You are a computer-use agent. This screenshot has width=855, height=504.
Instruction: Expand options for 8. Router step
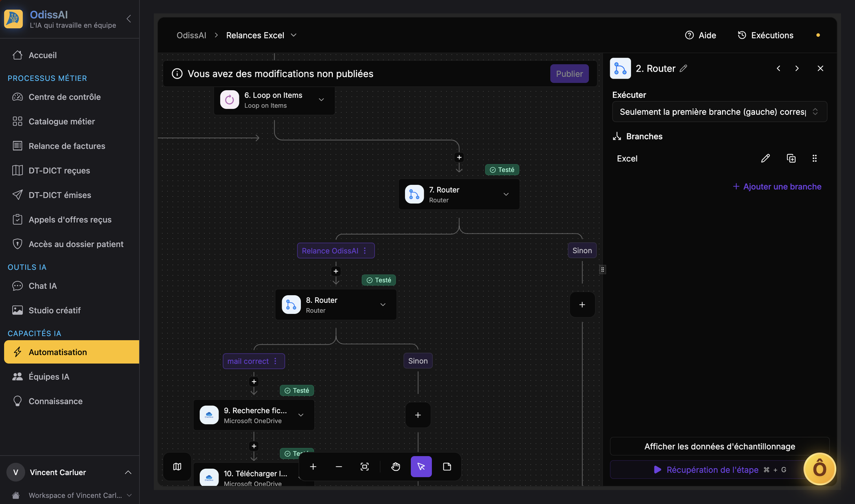(x=383, y=305)
